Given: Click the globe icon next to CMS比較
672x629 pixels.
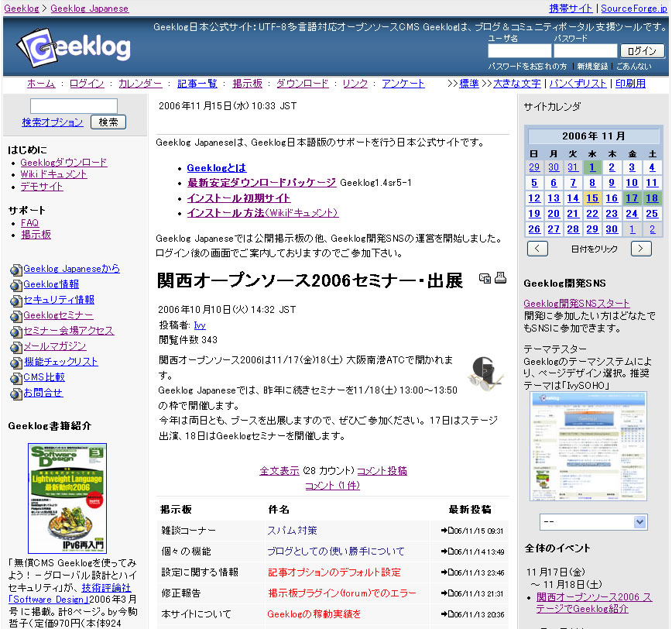Looking at the screenshot, I should pyautogui.click(x=16, y=378).
